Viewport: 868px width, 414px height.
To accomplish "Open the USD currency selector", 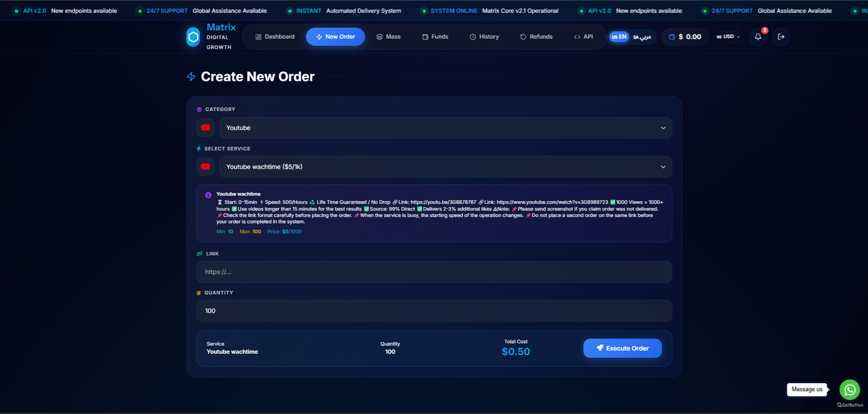I will tap(728, 37).
